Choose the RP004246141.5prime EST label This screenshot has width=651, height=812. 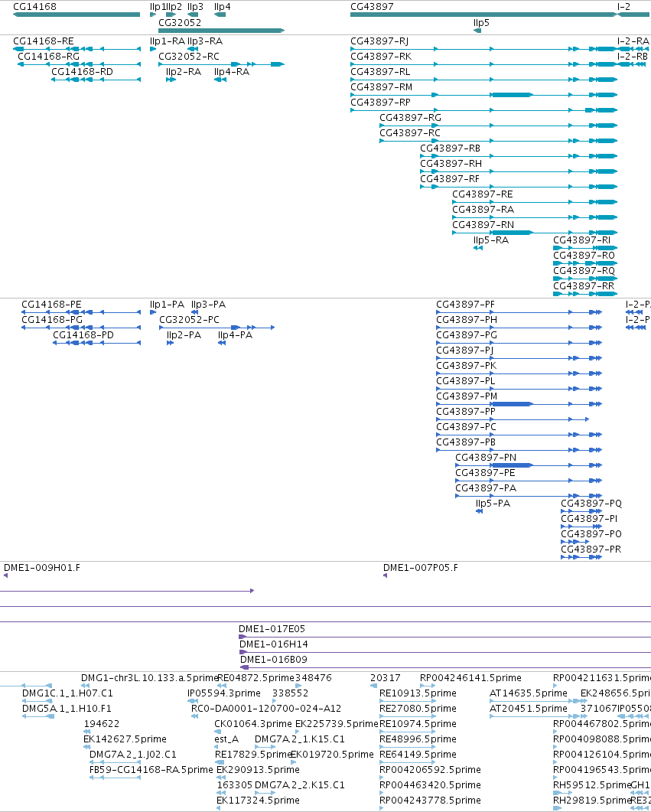tap(471, 678)
